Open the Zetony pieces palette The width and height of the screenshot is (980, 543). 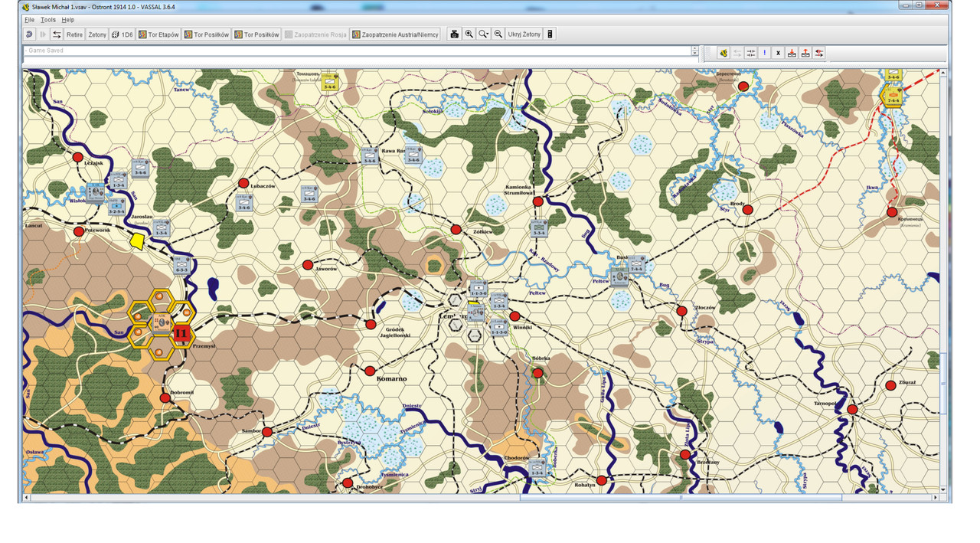coord(97,34)
